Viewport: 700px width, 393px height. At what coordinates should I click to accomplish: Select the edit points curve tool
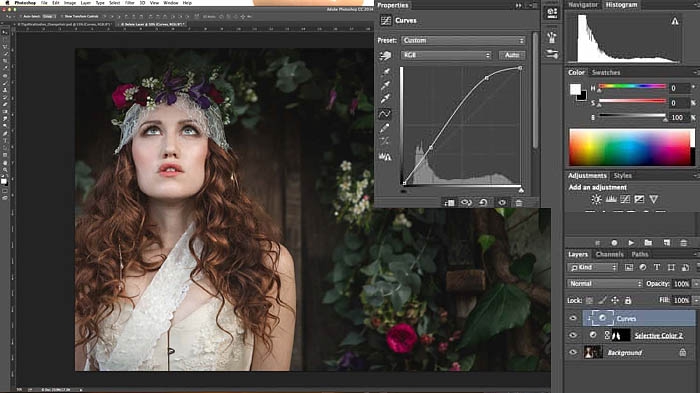(385, 114)
